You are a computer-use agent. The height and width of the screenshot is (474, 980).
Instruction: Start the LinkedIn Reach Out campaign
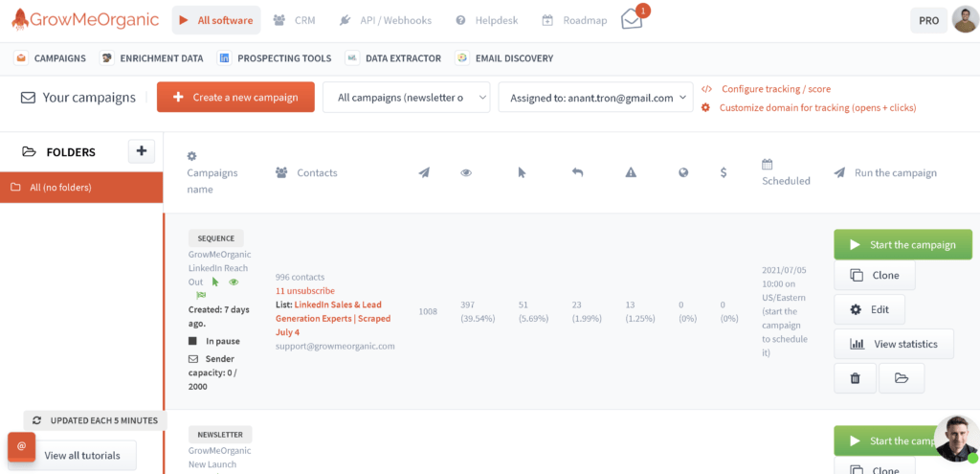pyautogui.click(x=903, y=244)
